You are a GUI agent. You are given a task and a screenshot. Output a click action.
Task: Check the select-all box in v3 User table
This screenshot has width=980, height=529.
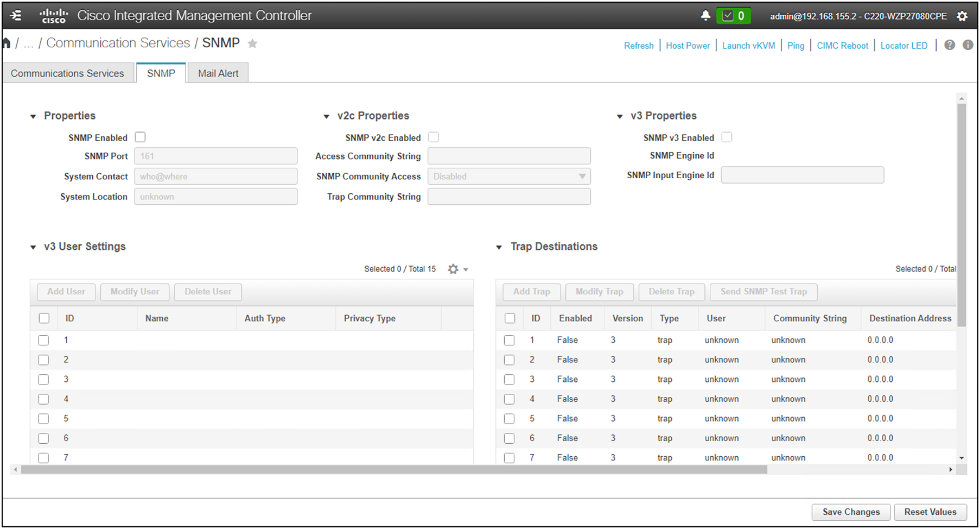click(44, 318)
